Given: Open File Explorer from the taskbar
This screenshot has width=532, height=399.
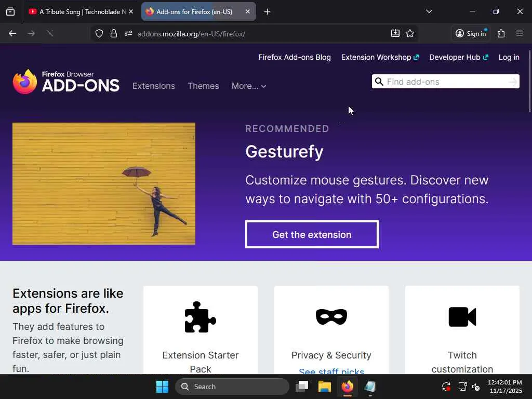Looking at the screenshot, I should (x=324, y=387).
